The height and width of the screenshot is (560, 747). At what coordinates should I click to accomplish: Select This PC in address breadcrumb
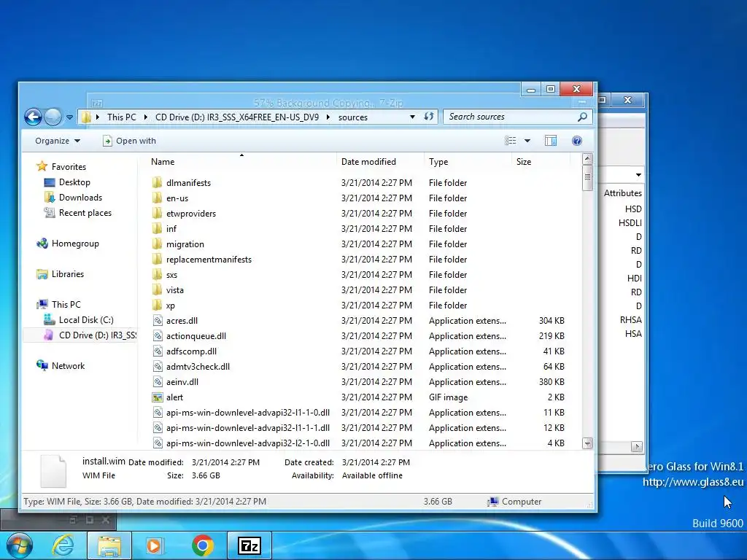point(122,117)
